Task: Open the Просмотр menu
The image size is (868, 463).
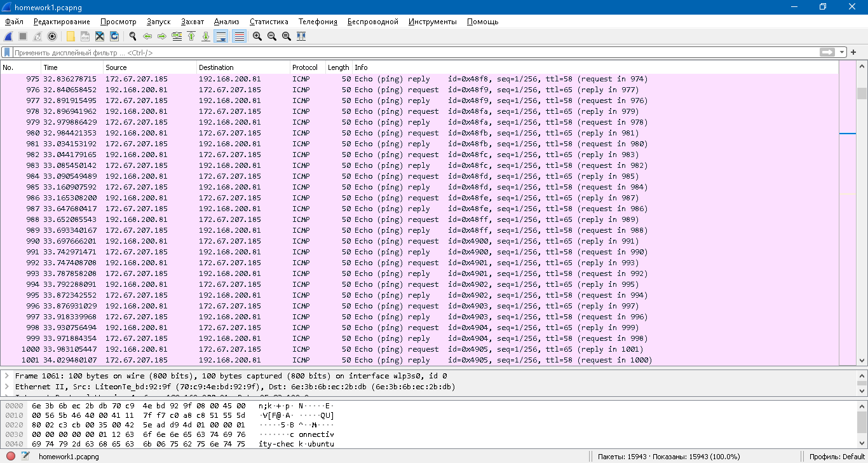Action: click(x=118, y=22)
